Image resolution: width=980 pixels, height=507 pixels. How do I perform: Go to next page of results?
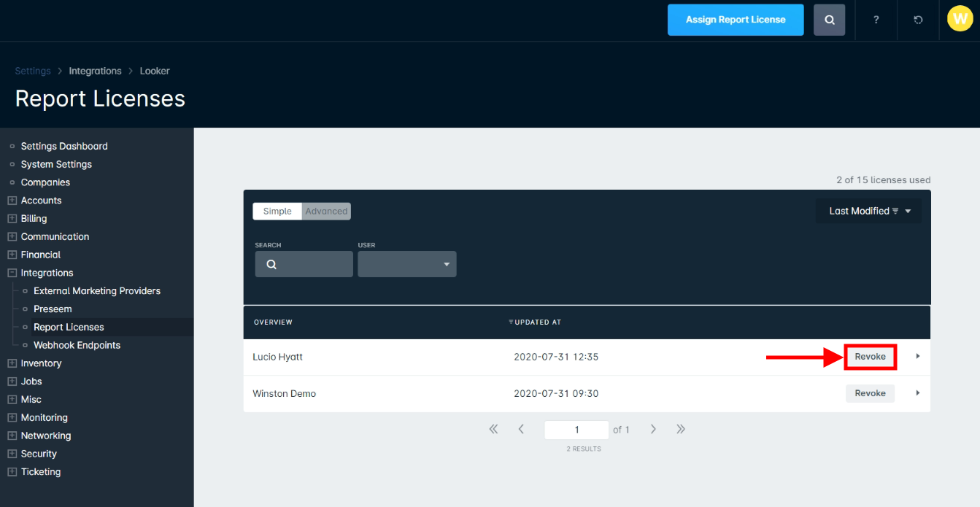pos(653,429)
